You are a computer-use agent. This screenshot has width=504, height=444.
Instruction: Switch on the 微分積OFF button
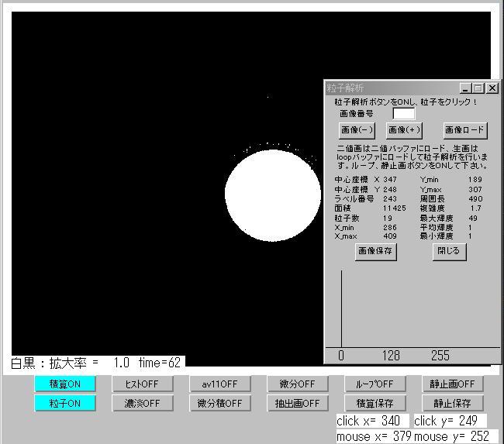[220, 403]
